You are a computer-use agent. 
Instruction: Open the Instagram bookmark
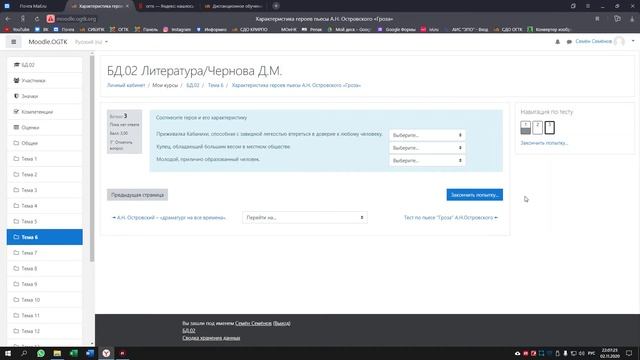click(177, 29)
